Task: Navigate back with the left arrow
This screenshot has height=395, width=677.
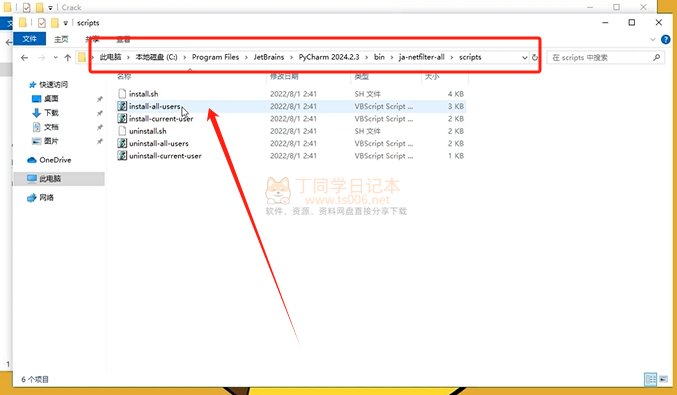Action: [25, 57]
